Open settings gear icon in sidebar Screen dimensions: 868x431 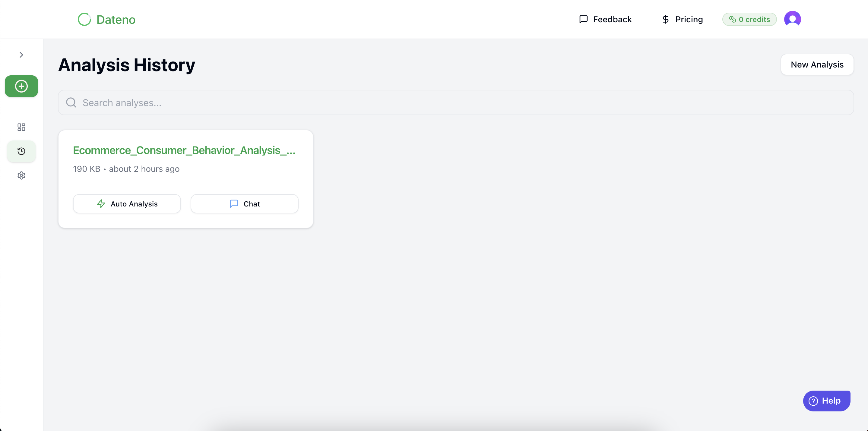click(x=21, y=175)
